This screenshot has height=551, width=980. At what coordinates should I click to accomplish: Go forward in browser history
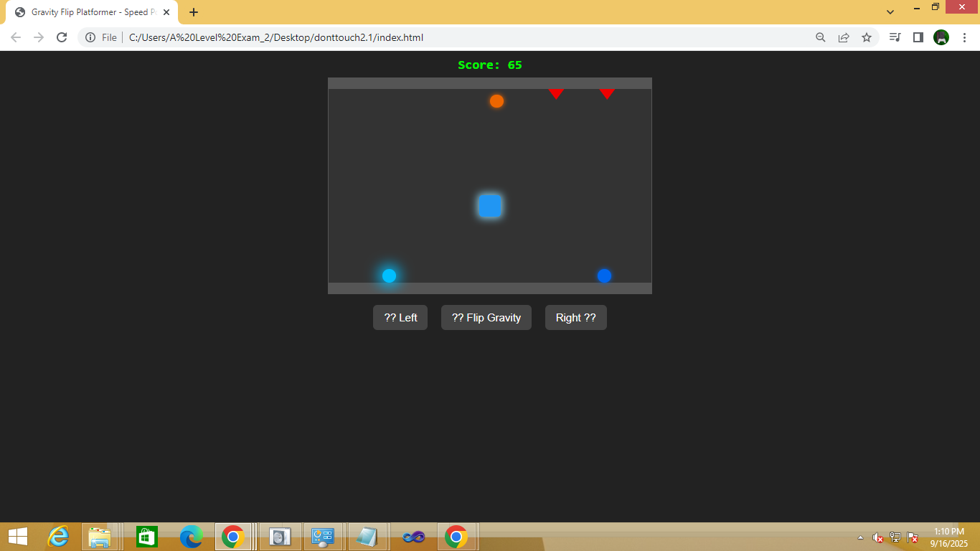(x=39, y=37)
